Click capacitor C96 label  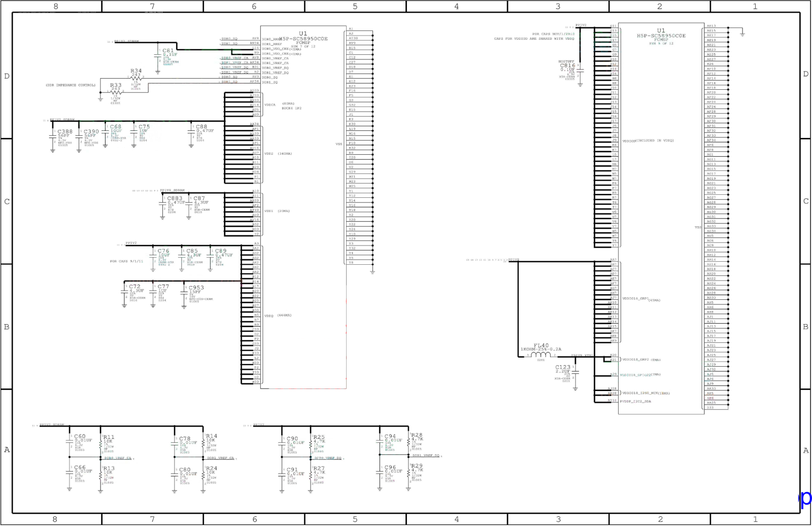coord(390,467)
